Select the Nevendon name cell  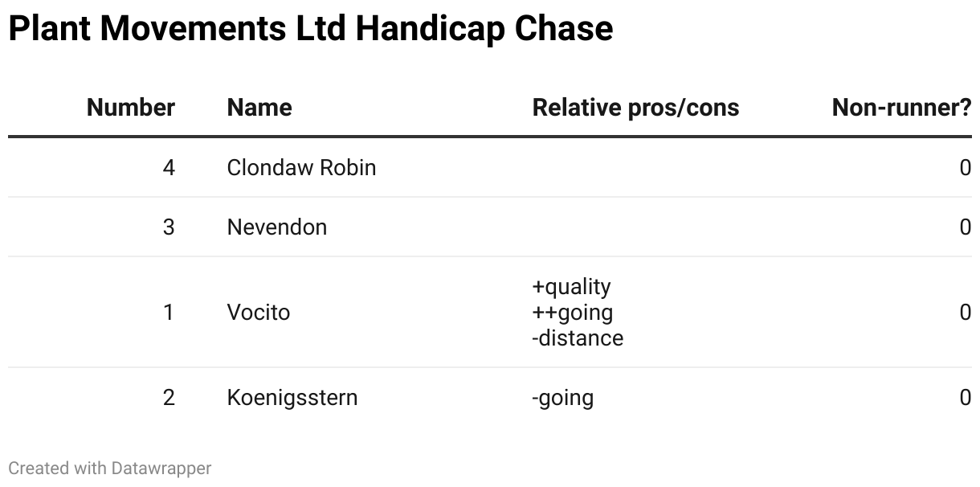277,227
